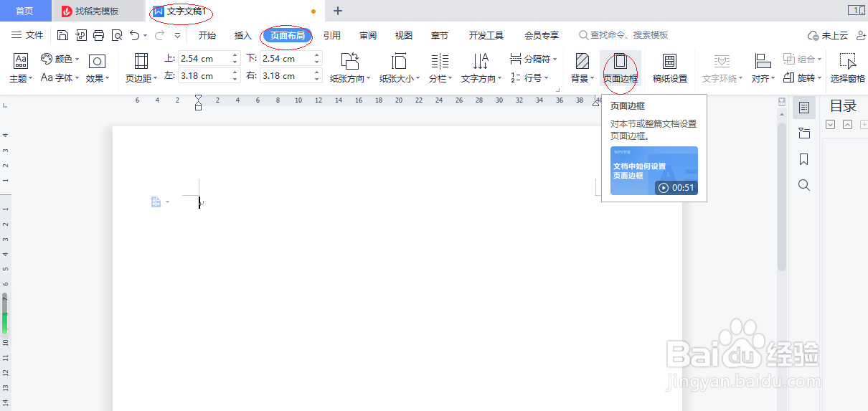Click the 未上云 cloud status button

pyautogui.click(x=827, y=35)
